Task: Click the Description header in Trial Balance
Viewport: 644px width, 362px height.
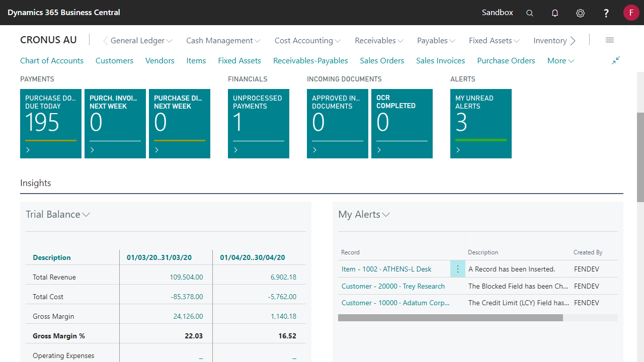Action: [52, 257]
